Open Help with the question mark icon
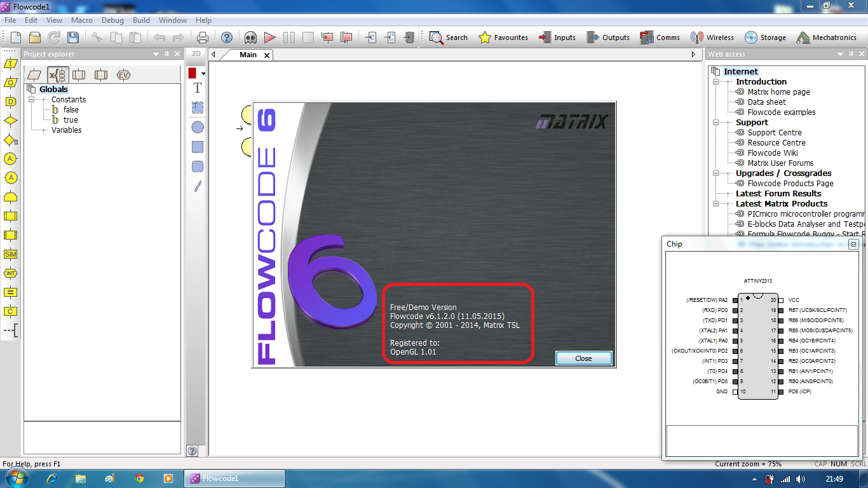 [227, 37]
